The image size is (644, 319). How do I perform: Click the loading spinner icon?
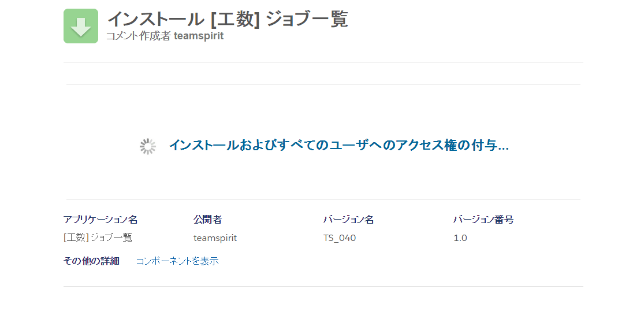[x=148, y=146]
